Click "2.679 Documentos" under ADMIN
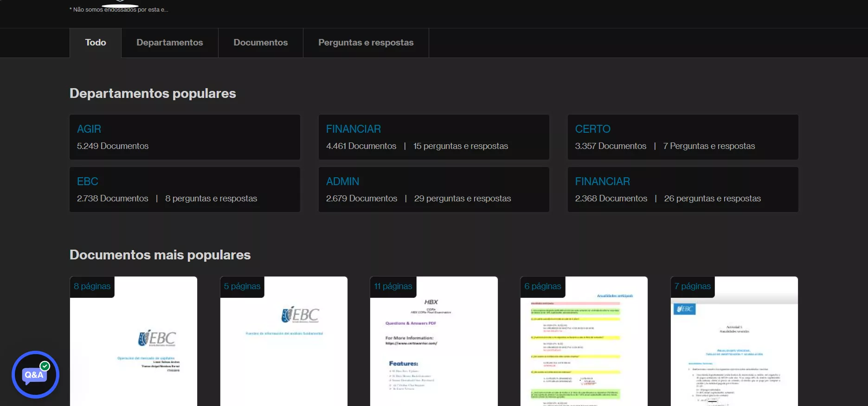Image resolution: width=868 pixels, height=406 pixels. pyautogui.click(x=362, y=199)
